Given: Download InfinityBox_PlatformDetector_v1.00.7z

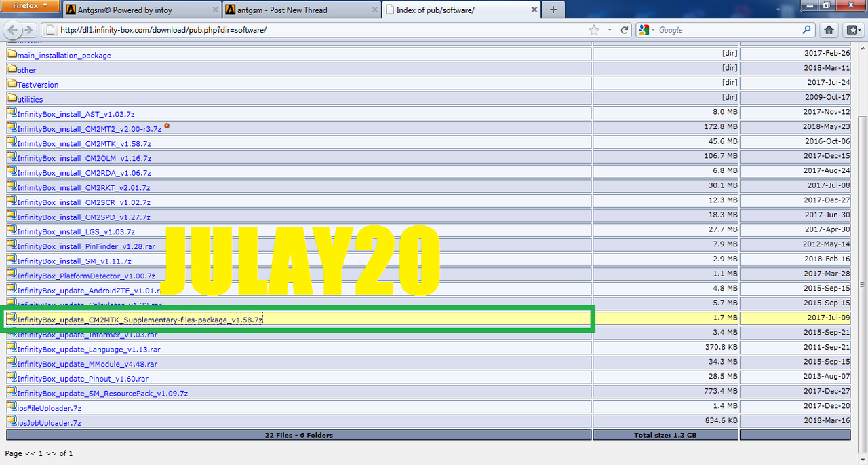Looking at the screenshot, I should tap(86, 276).
